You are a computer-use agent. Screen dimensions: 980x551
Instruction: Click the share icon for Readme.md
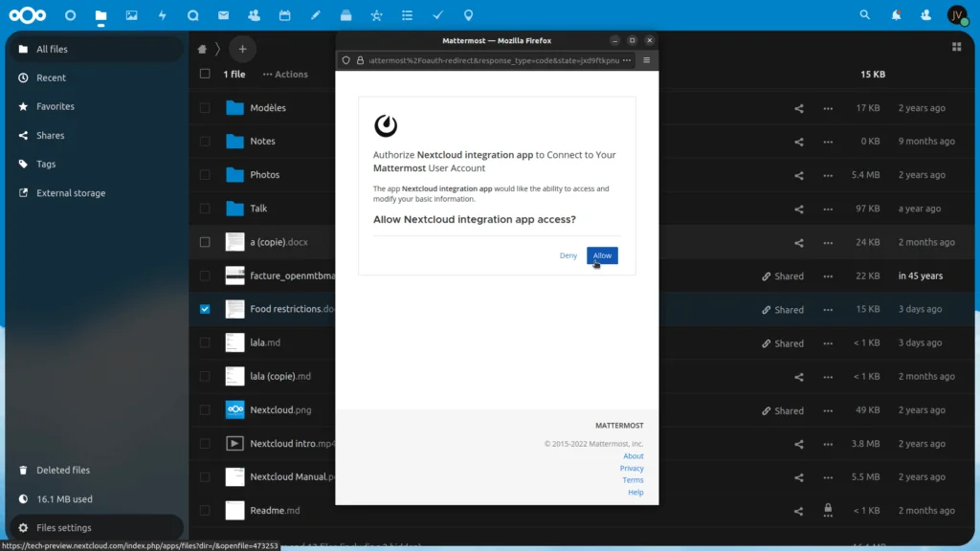click(x=799, y=511)
